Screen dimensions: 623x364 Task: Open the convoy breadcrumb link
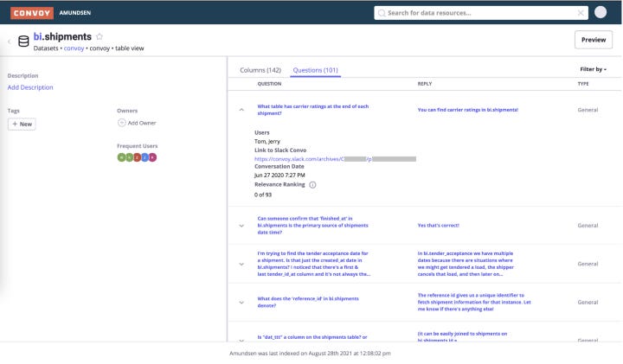[74, 48]
